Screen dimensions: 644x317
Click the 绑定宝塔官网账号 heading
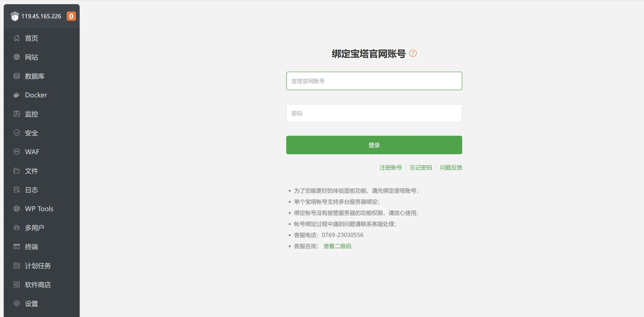pyautogui.click(x=369, y=54)
